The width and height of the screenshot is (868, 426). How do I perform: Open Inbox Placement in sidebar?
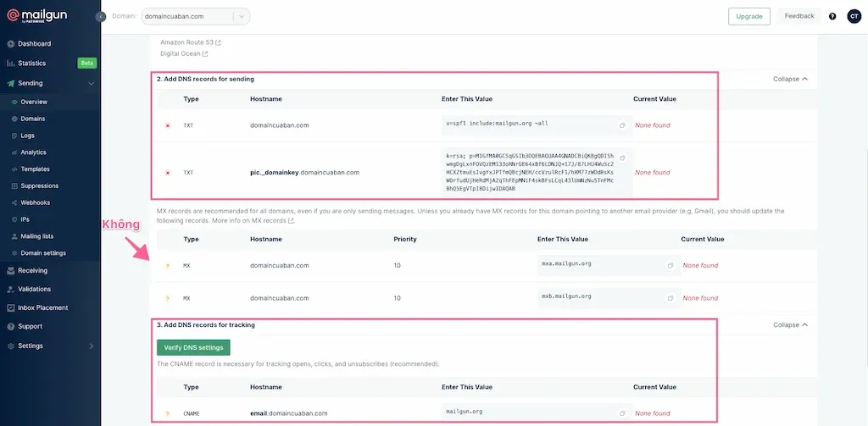(x=42, y=307)
